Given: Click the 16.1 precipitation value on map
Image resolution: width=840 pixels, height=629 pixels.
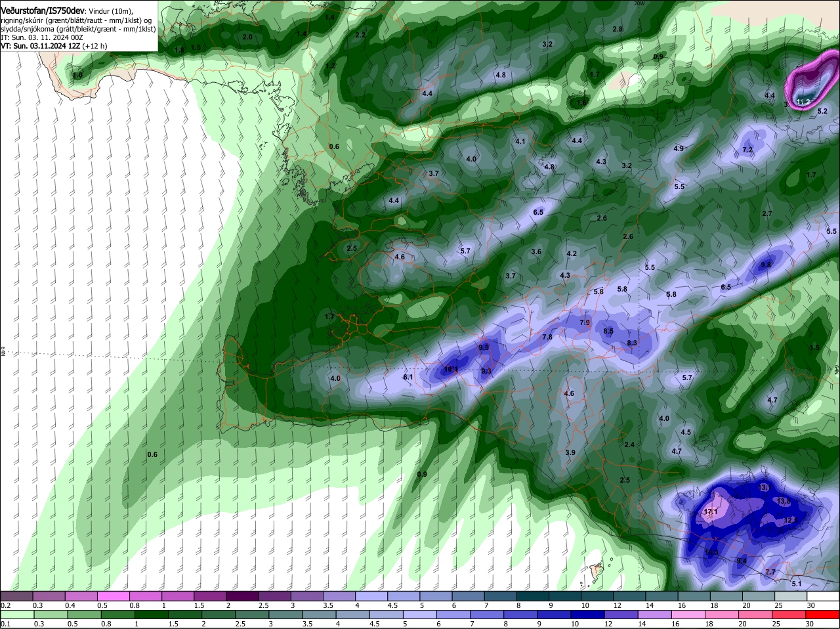Looking at the screenshot, I should [x=451, y=370].
